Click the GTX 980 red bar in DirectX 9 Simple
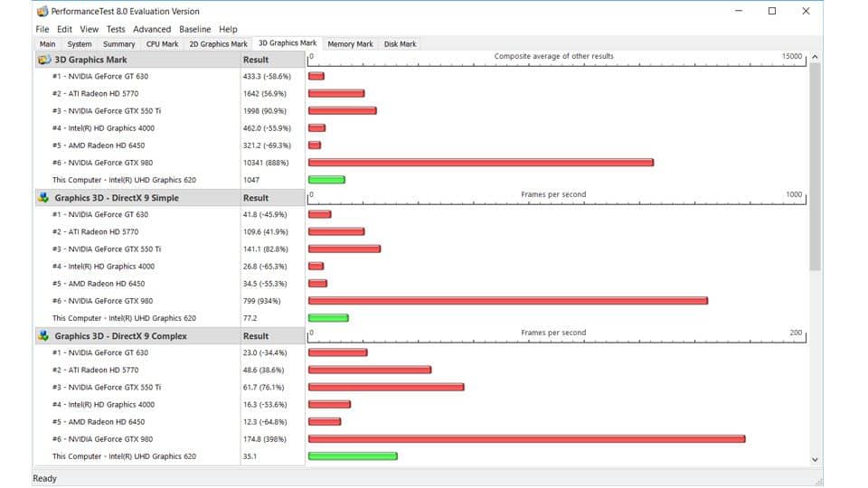This screenshot has height=488, width=868. (507, 301)
